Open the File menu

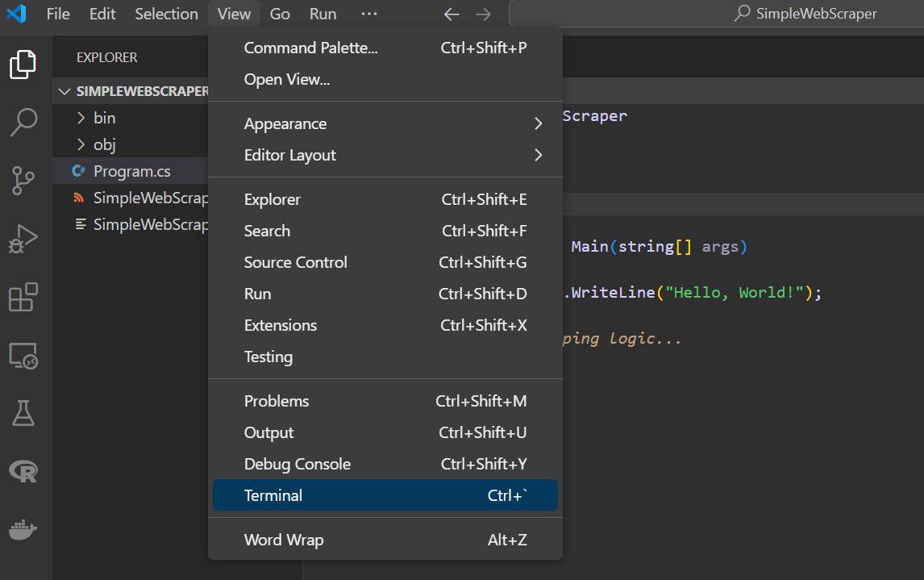coord(58,14)
